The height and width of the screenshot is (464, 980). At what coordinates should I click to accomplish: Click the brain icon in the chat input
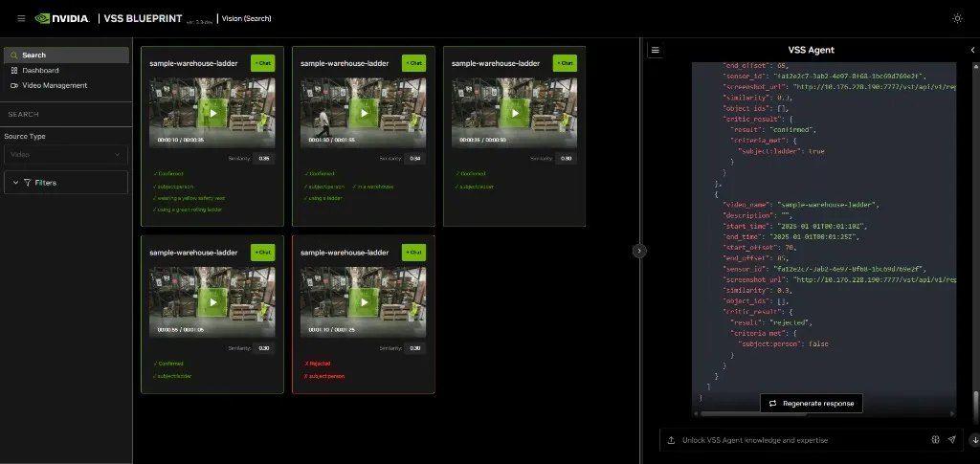pyautogui.click(x=936, y=440)
